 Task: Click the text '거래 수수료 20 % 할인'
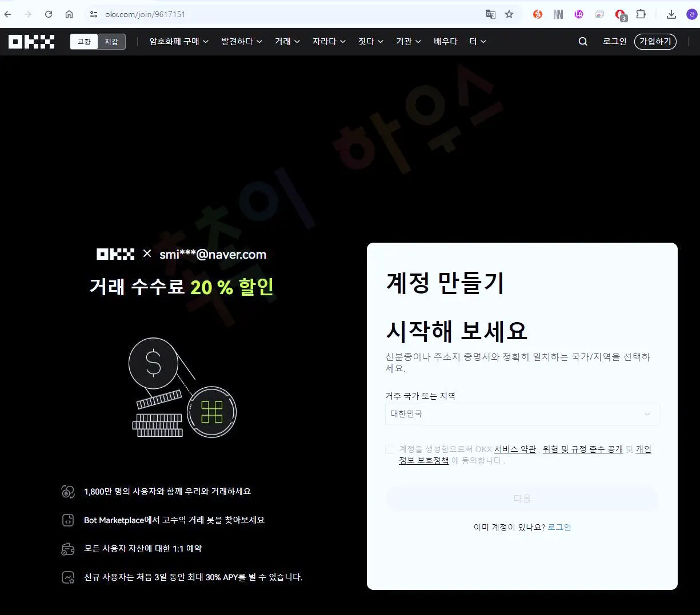point(182,287)
